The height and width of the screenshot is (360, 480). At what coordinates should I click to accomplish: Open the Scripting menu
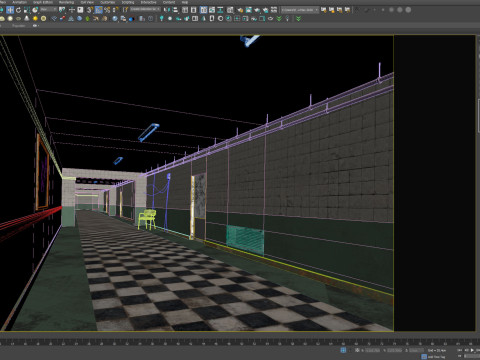tap(128, 2)
